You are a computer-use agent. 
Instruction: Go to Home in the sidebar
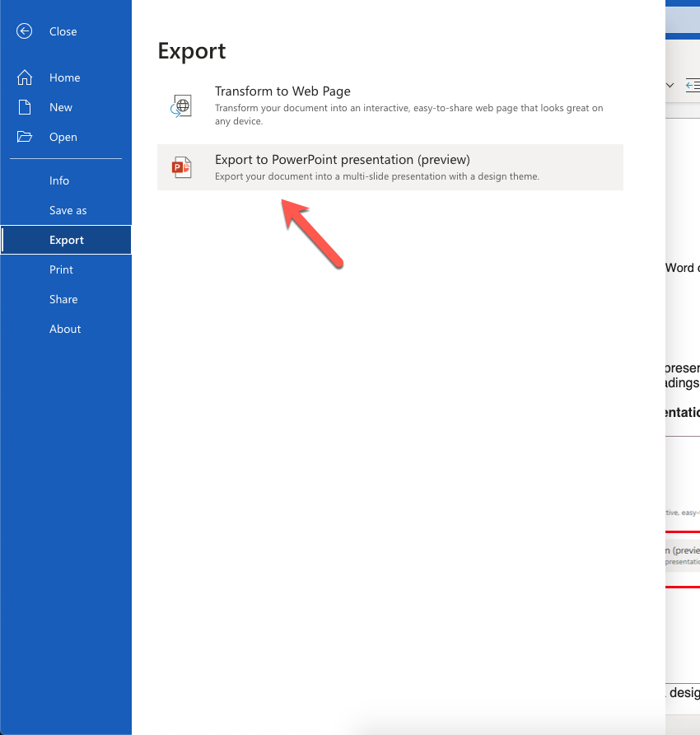65,77
